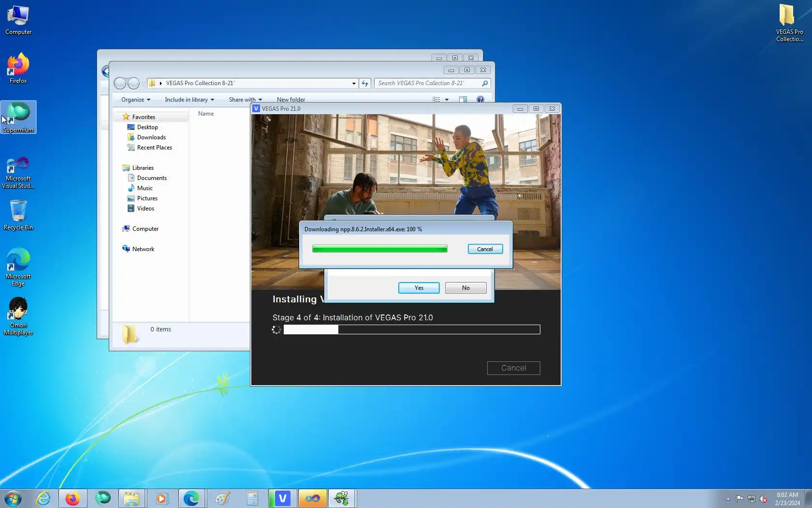Select the Microsoft Edge desktop shortcut
The image size is (812, 508).
(x=18, y=268)
